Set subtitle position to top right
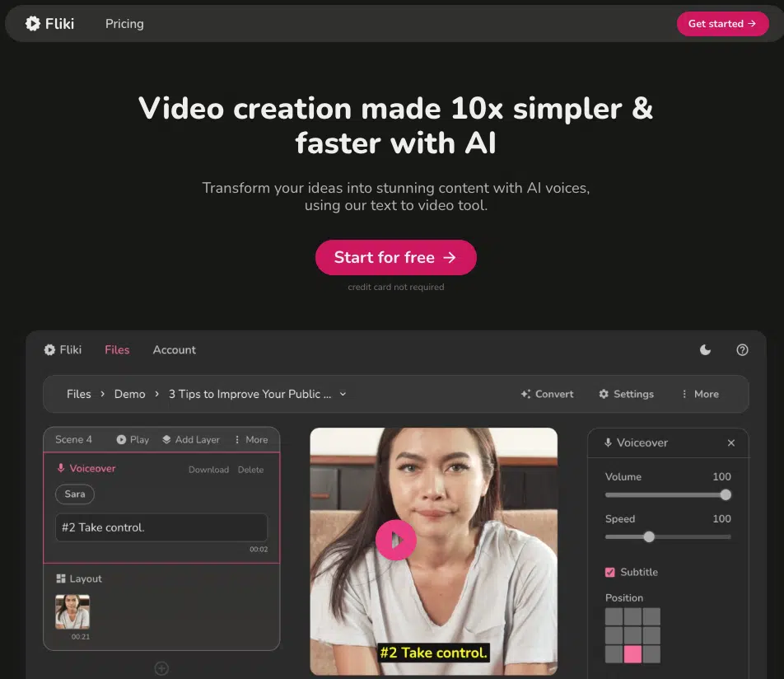784x679 pixels. coord(651,616)
